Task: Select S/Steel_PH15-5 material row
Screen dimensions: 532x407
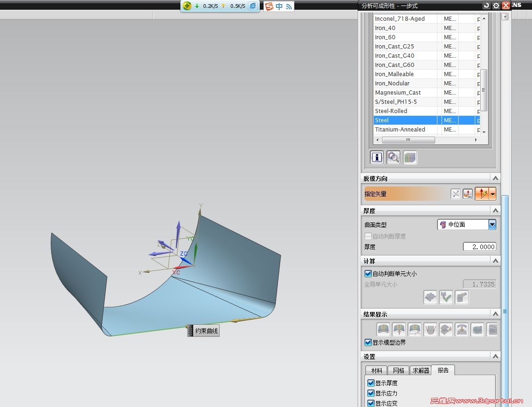Action: 427,102
